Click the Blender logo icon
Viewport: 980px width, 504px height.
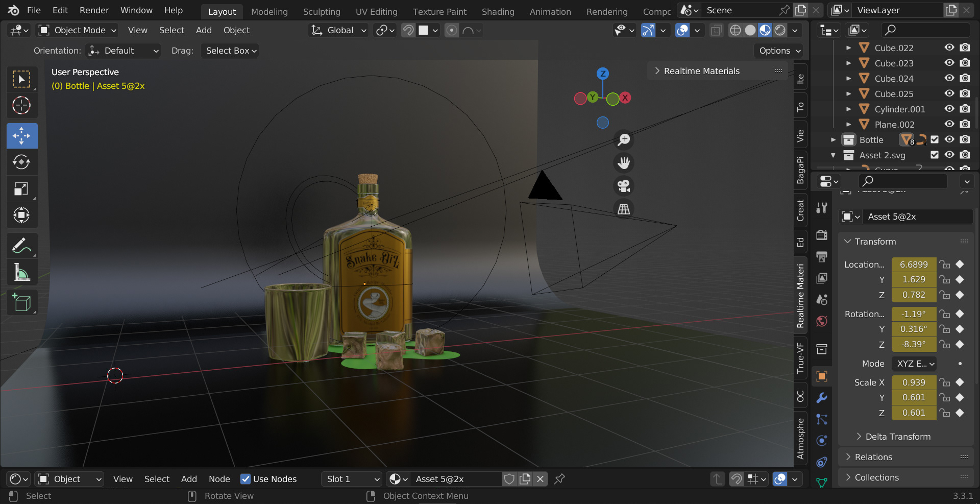[x=13, y=10]
